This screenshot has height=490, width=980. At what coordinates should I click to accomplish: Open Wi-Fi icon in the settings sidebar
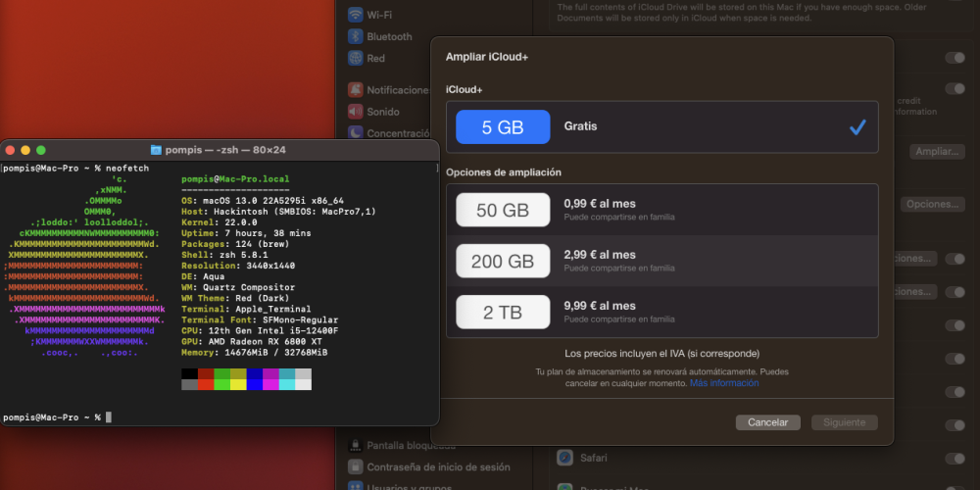(x=356, y=15)
